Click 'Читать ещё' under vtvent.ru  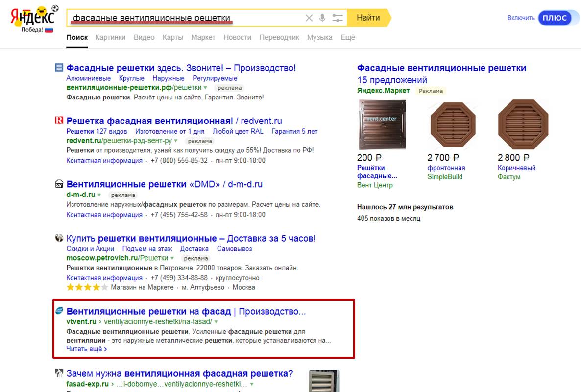pos(86,349)
